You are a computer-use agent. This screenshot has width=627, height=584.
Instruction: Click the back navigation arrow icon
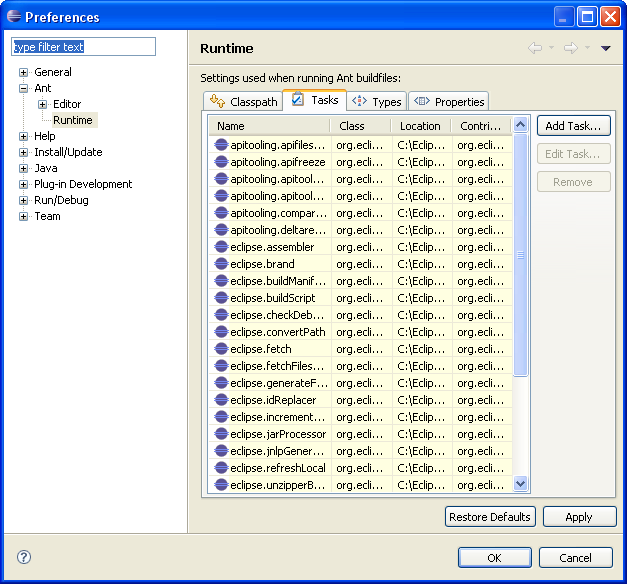[x=535, y=48]
